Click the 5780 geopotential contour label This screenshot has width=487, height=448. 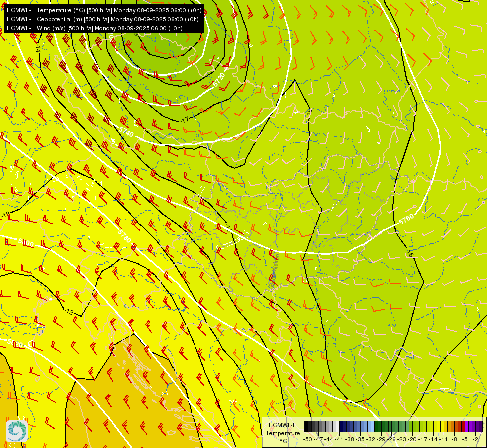[124, 235]
